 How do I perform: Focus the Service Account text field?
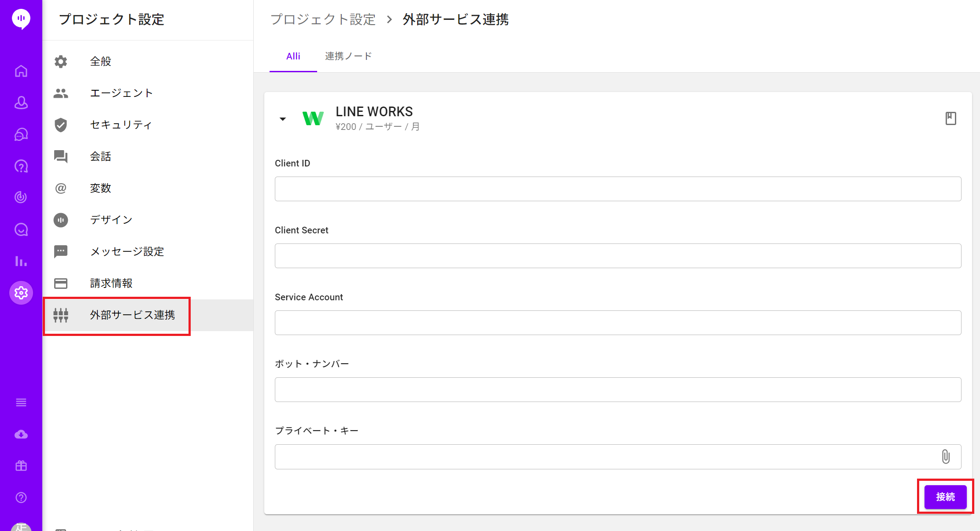tap(618, 323)
